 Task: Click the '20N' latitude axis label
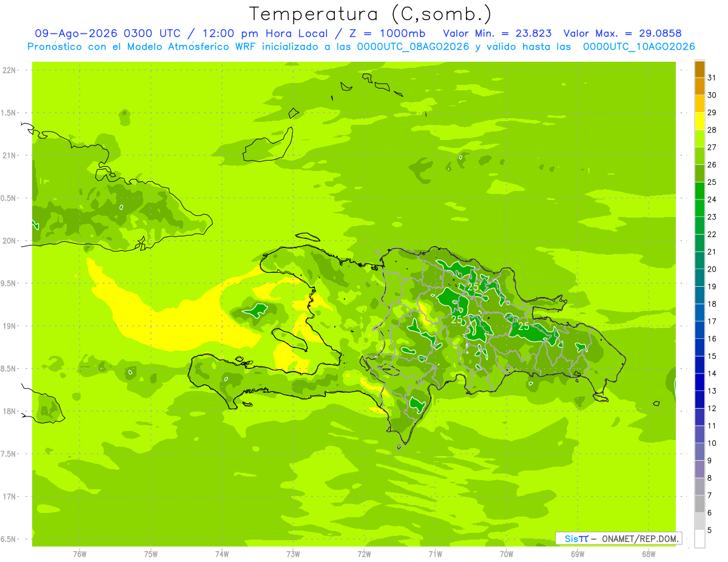(x=8, y=241)
